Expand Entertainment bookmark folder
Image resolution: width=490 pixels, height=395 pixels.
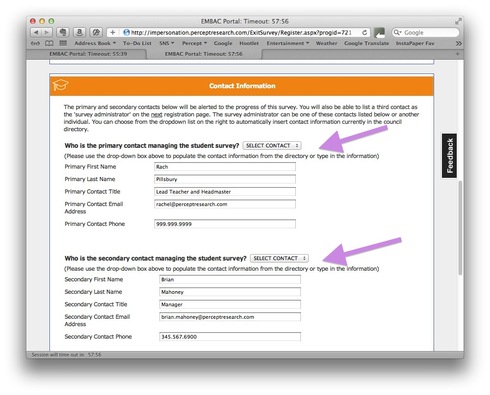pos(288,43)
